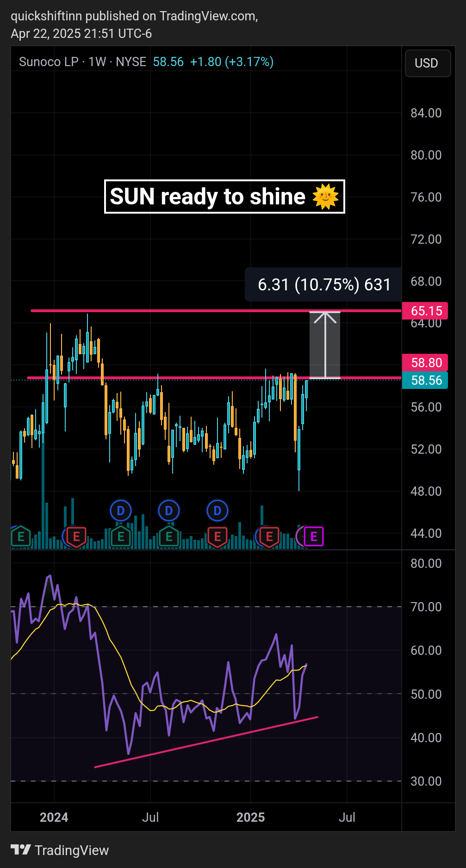Click the 76.00 price axis label
The width and height of the screenshot is (466, 868).
click(x=426, y=197)
